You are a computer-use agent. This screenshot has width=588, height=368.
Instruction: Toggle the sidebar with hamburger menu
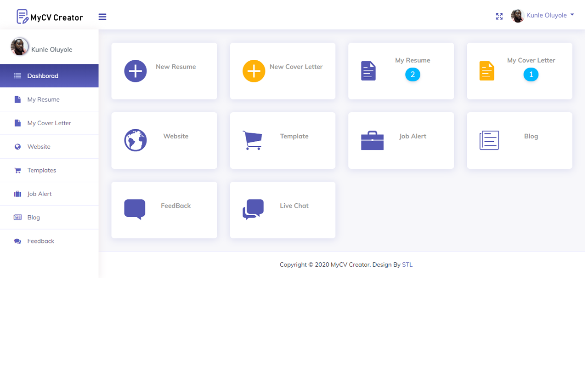102,17
